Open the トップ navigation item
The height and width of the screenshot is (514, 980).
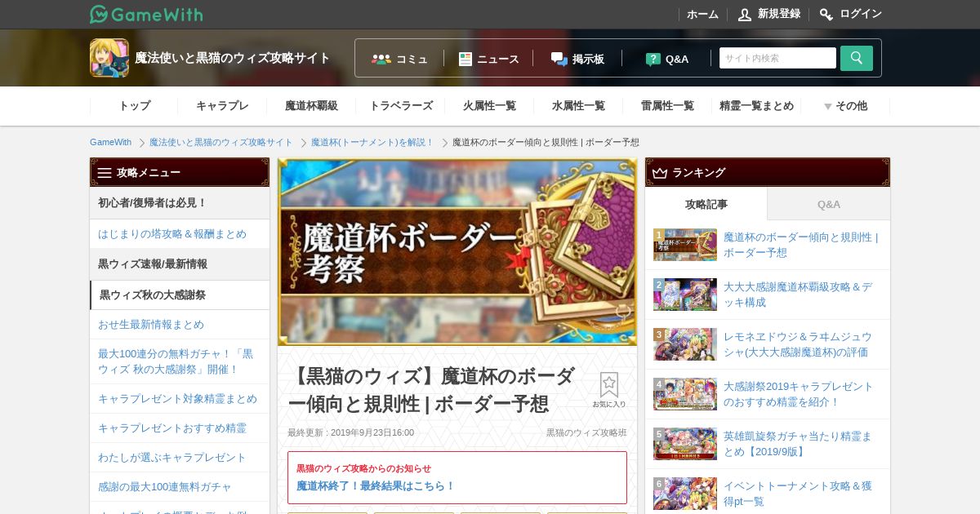135,106
